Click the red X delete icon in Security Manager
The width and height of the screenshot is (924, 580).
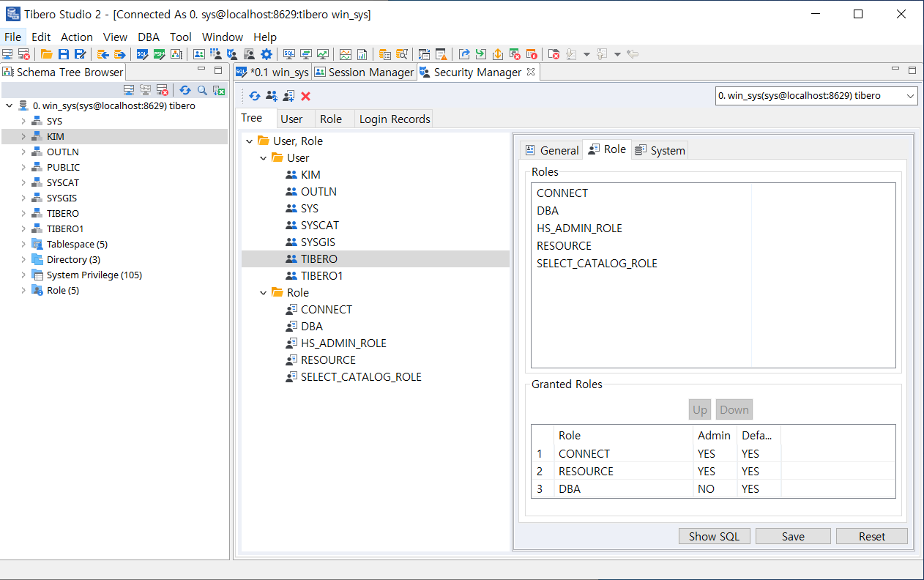click(x=306, y=96)
